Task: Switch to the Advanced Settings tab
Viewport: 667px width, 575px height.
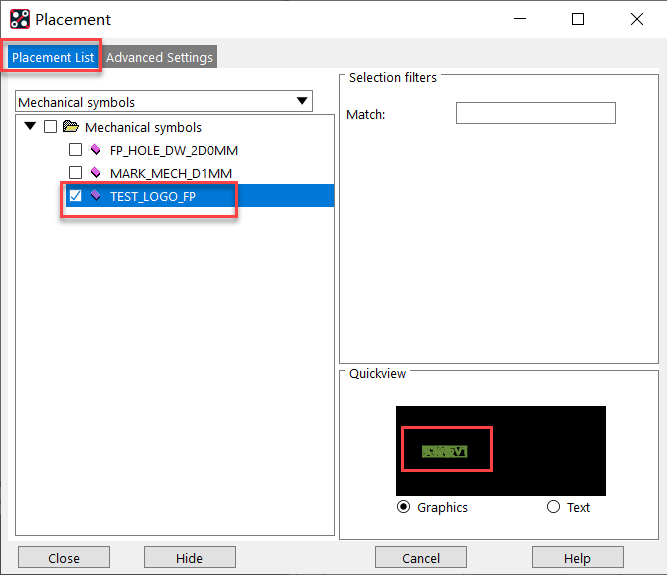Action: pos(159,57)
